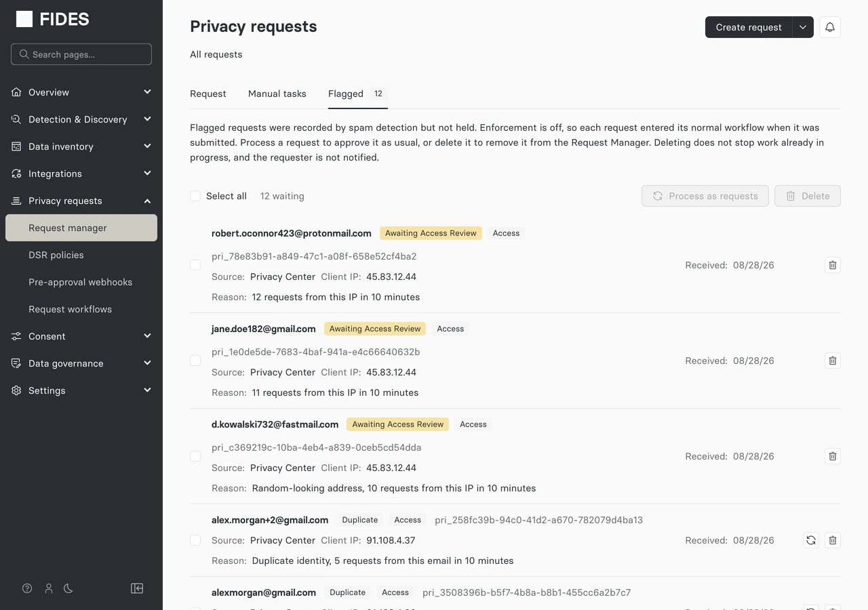Click ID pri_258fc39b-94c0-41d2-a670-782079d4ba13
The width and height of the screenshot is (868, 610).
pos(539,520)
